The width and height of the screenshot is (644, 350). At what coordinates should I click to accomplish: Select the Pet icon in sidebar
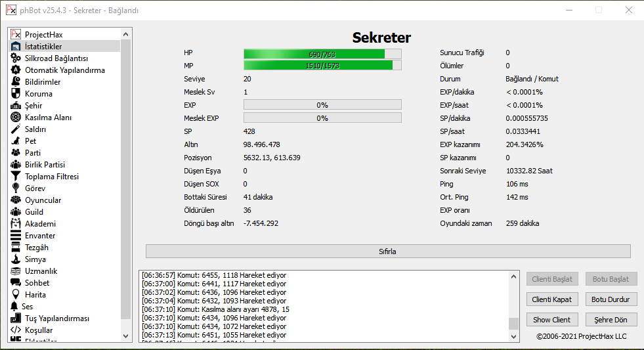click(x=16, y=141)
